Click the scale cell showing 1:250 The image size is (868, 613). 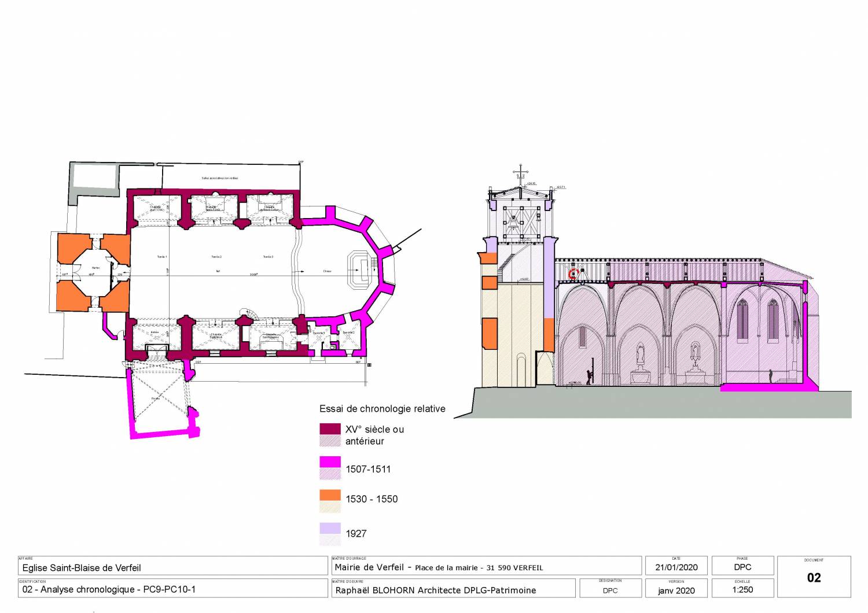[x=742, y=589]
